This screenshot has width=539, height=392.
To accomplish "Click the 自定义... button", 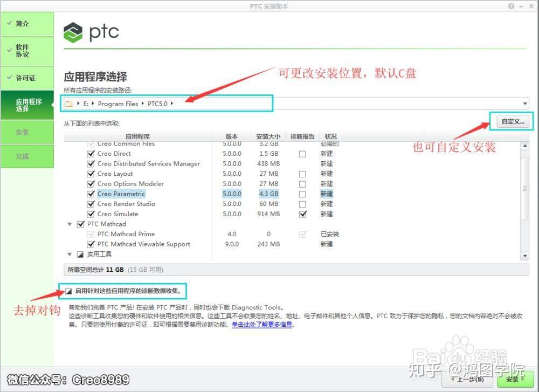I will click(x=513, y=121).
